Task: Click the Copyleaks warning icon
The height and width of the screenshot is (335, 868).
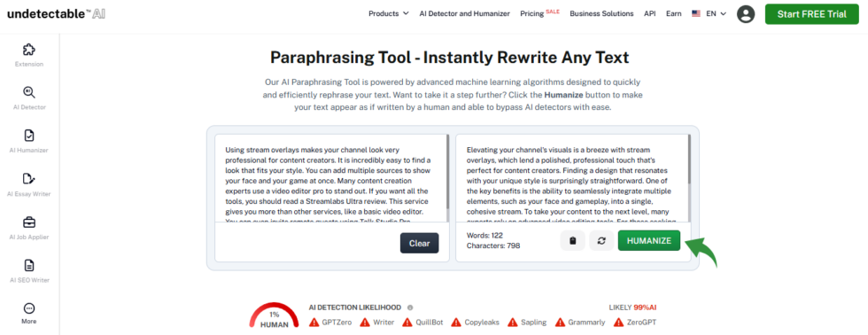Action: [x=456, y=323]
